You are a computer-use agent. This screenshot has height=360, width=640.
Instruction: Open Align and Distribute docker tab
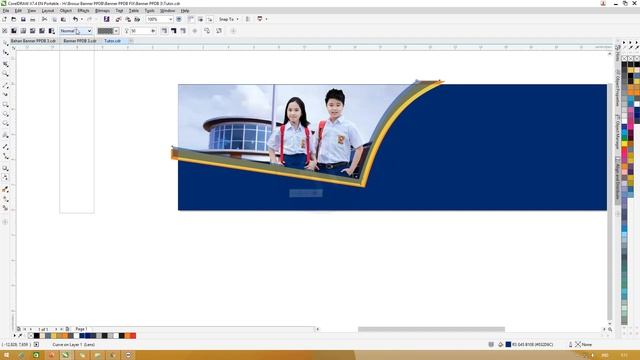pos(618,180)
